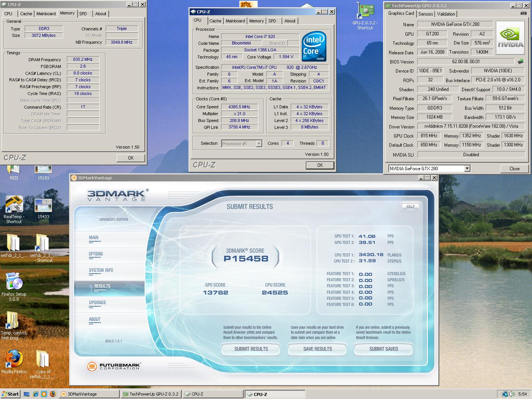Launch Firefox from the quick launch bar
Image resolution: width=532 pixels, height=399 pixels.
53,394
